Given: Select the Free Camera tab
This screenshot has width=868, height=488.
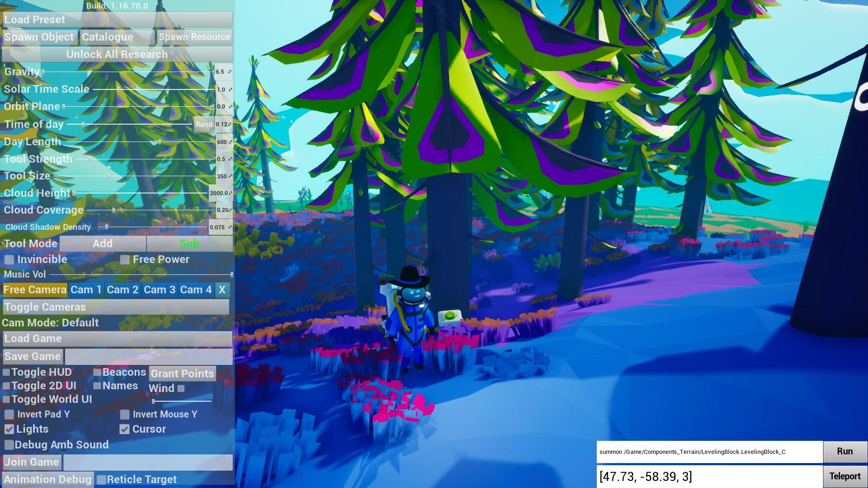Looking at the screenshot, I should coord(35,290).
